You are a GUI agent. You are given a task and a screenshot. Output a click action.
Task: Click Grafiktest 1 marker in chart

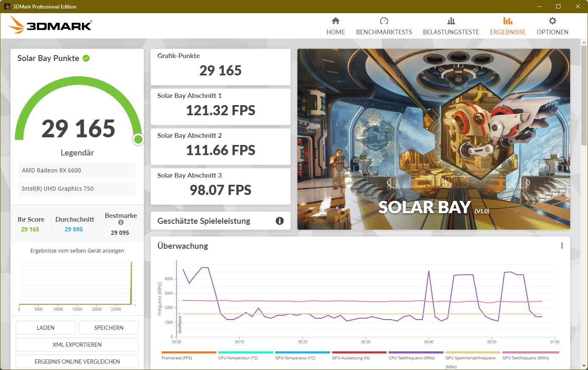coord(180,324)
